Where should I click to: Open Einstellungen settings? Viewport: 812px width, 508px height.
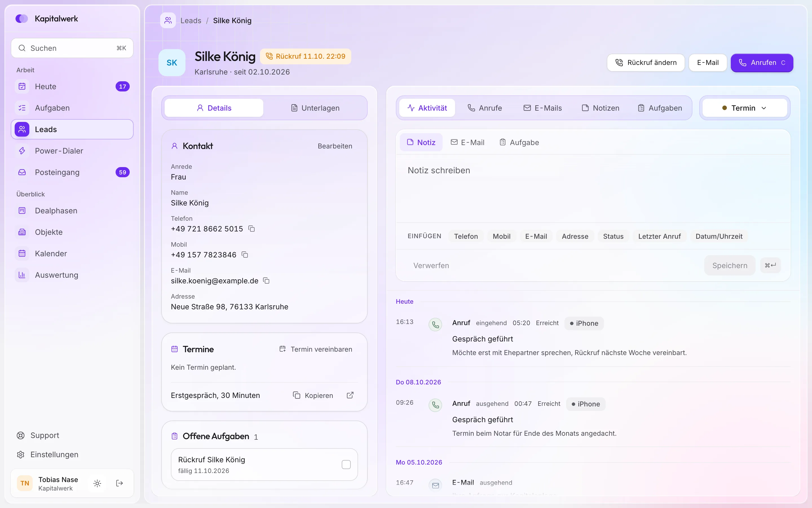pyautogui.click(x=72, y=455)
